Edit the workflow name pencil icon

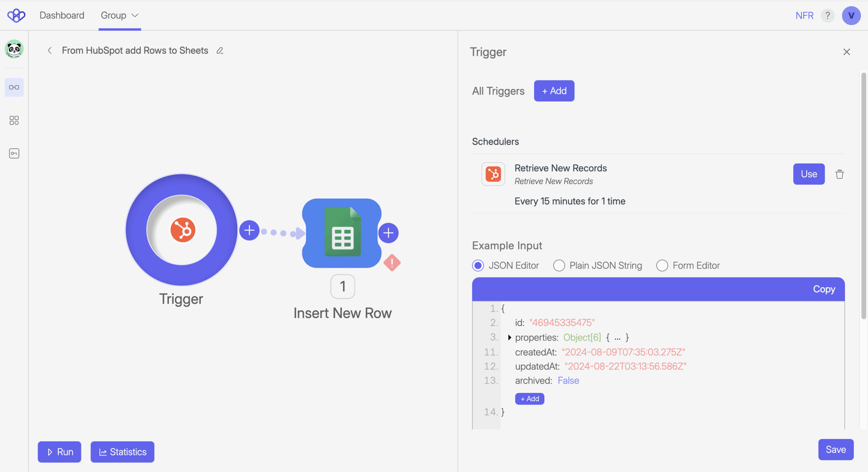click(x=220, y=50)
